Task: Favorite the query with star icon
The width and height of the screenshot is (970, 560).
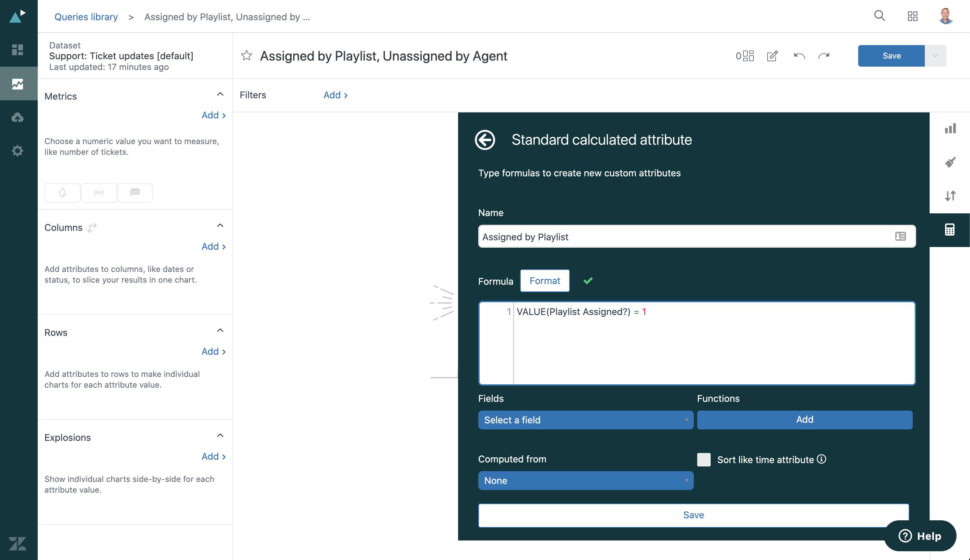Action: coord(246,56)
